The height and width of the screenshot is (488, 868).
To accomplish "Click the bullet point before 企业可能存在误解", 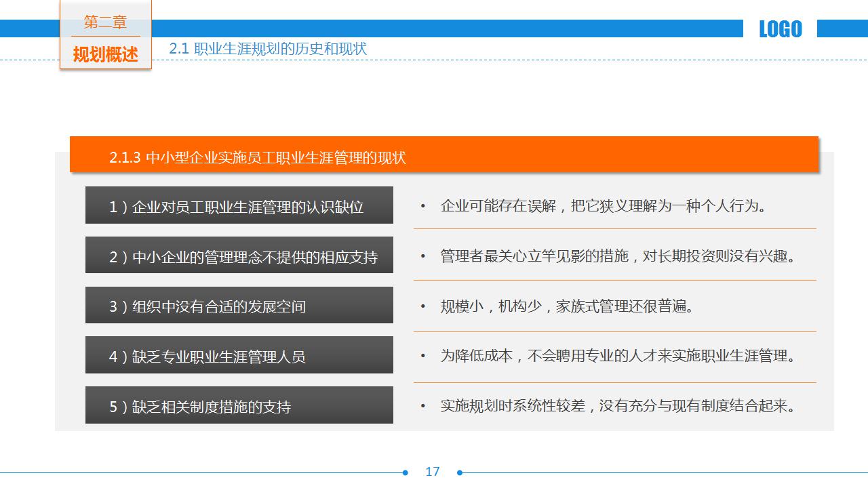I will coord(424,205).
